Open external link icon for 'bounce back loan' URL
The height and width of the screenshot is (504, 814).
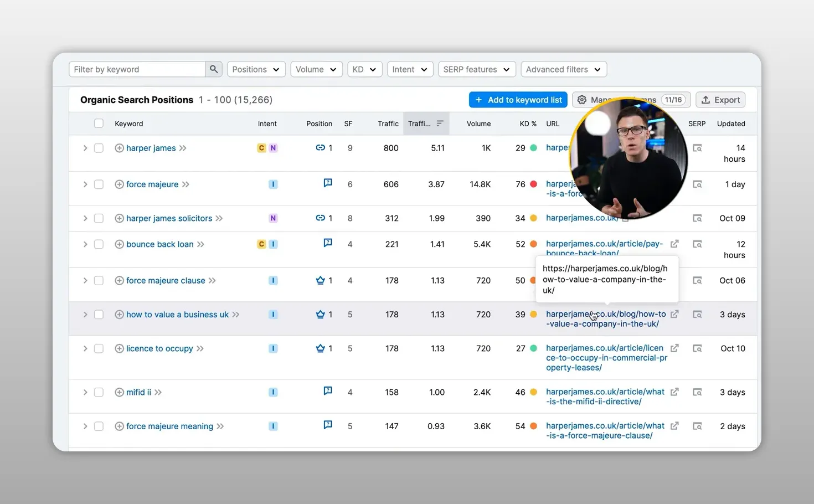tap(674, 244)
